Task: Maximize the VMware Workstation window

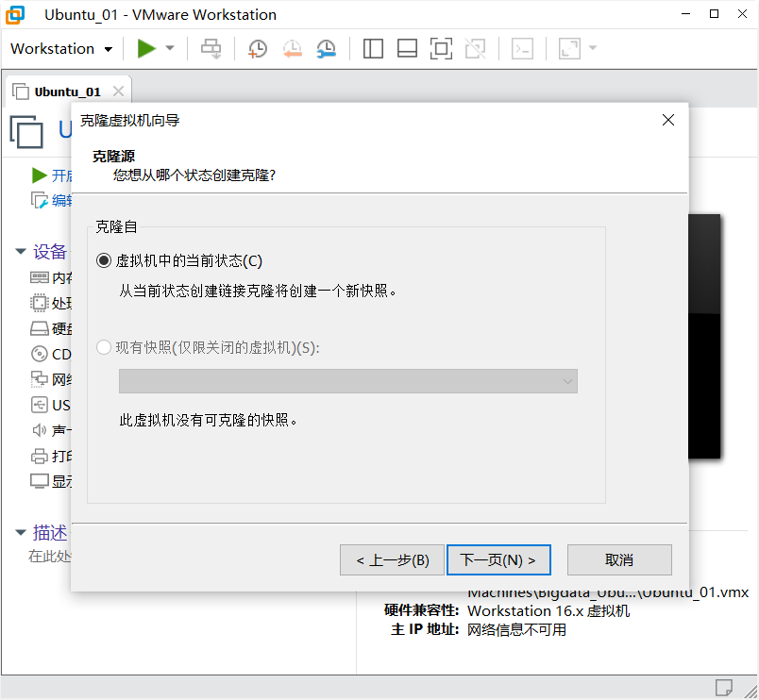Action: click(714, 14)
